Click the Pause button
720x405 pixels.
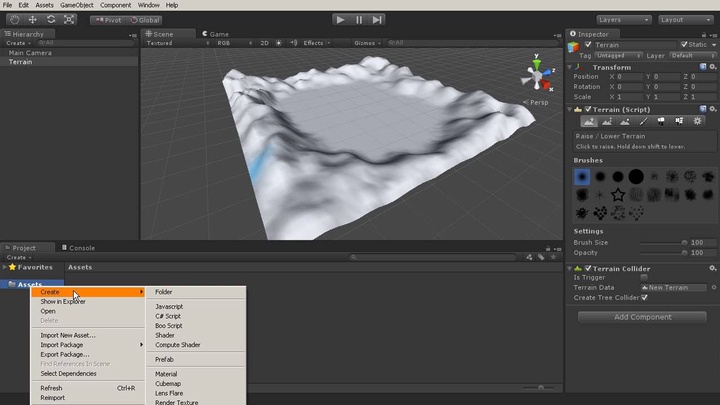click(359, 19)
